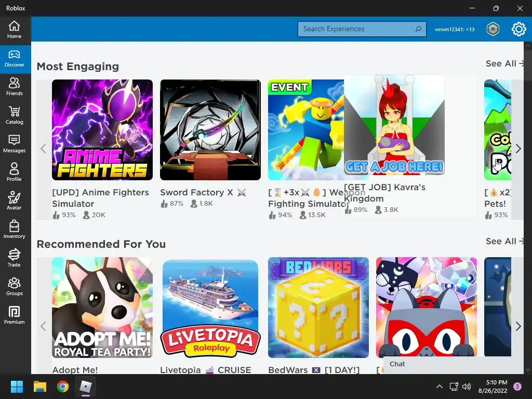Open Adopt Me! Royal Tea Party thumbnail
Image resolution: width=532 pixels, height=399 pixels.
tap(102, 308)
